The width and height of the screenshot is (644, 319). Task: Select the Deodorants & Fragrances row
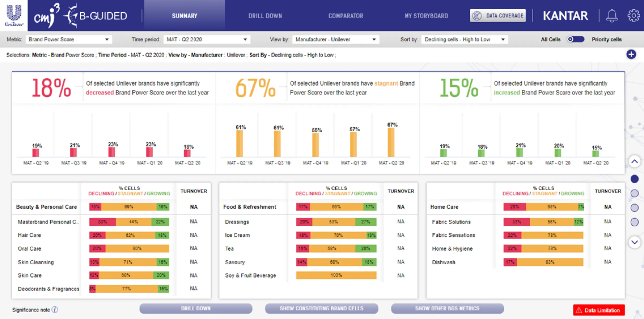(x=111, y=289)
